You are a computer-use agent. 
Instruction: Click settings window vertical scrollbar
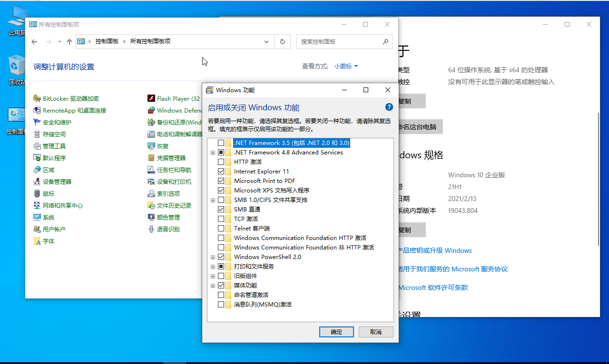(599, 179)
